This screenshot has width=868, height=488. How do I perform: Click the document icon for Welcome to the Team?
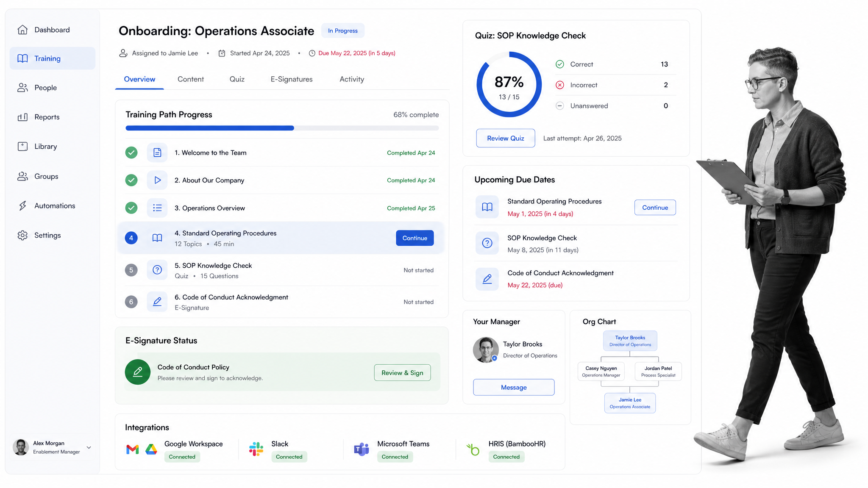tap(157, 152)
